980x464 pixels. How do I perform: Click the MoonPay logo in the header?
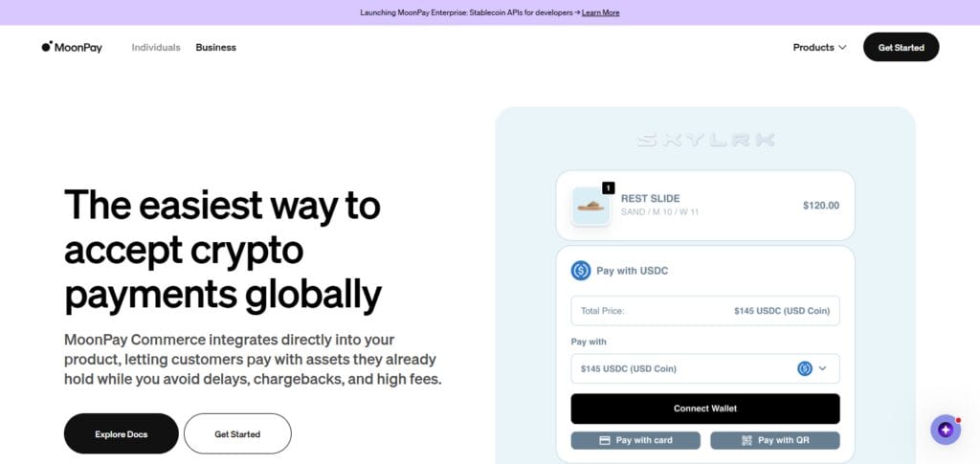point(72,48)
